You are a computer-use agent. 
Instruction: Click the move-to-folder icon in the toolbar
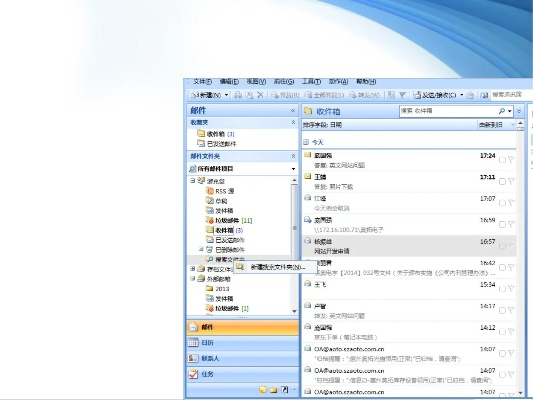coord(249,95)
